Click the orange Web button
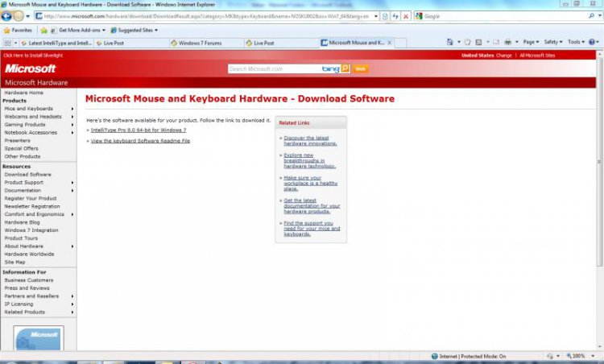The height and width of the screenshot is (364, 604). coord(361,69)
